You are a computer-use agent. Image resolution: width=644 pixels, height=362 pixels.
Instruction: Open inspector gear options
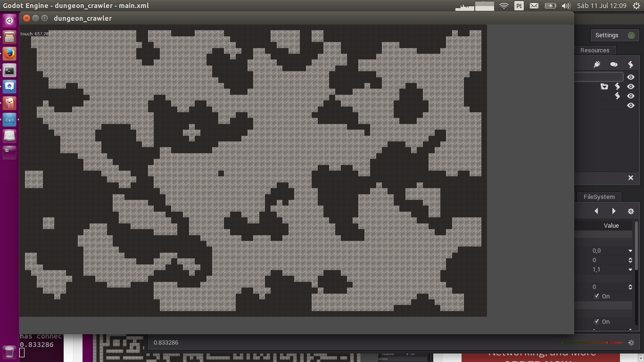(631, 211)
